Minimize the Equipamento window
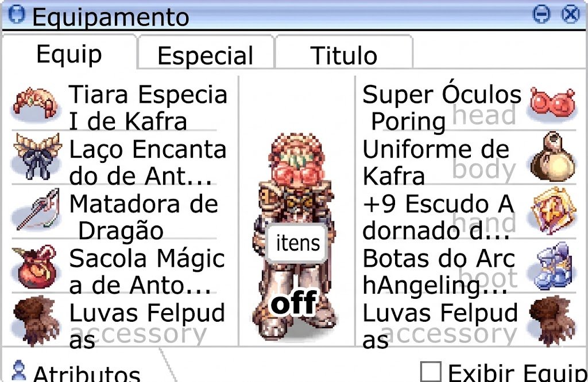 (x=541, y=14)
